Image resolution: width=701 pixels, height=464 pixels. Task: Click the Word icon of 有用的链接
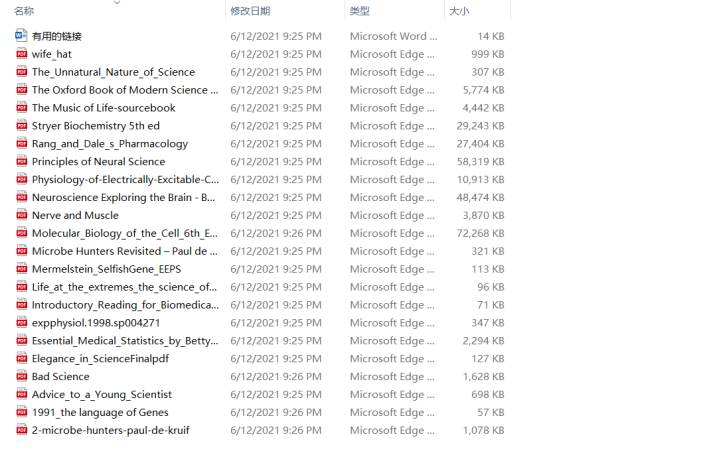(x=21, y=35)
